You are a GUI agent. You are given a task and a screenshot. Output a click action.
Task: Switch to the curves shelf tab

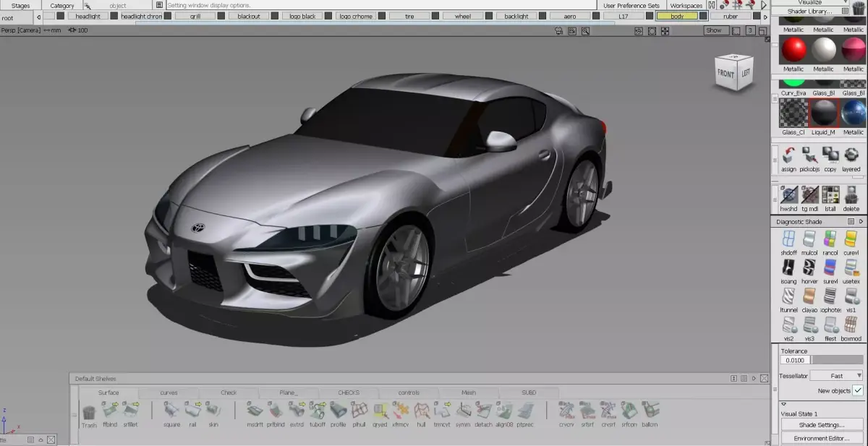[x=169, y=393]
